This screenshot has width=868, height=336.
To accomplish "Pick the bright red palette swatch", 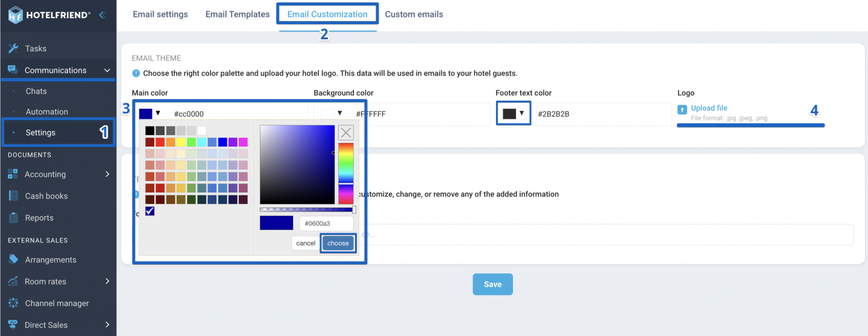I will coord(160,142).
